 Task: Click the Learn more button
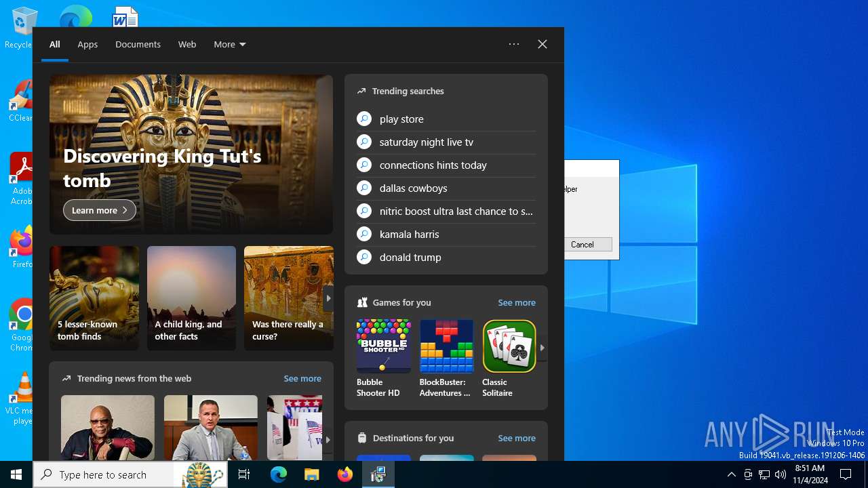point(100,210)
